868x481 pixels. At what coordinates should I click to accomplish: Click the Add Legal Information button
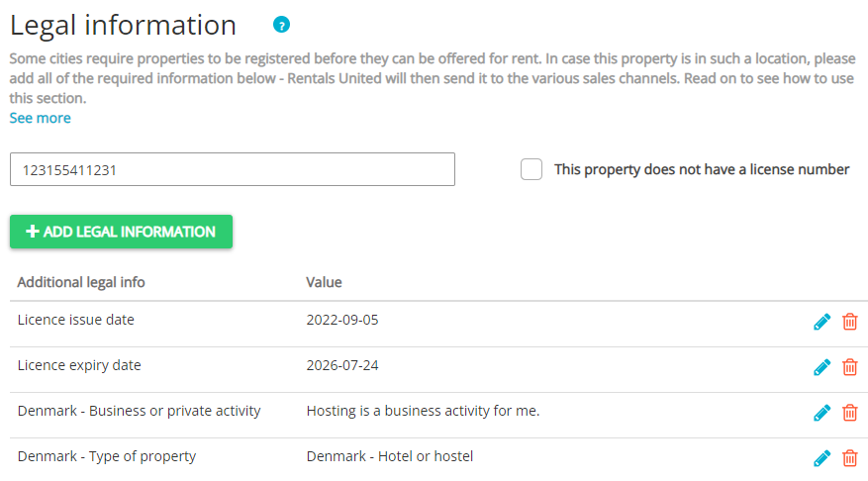(x=121, y=232)
